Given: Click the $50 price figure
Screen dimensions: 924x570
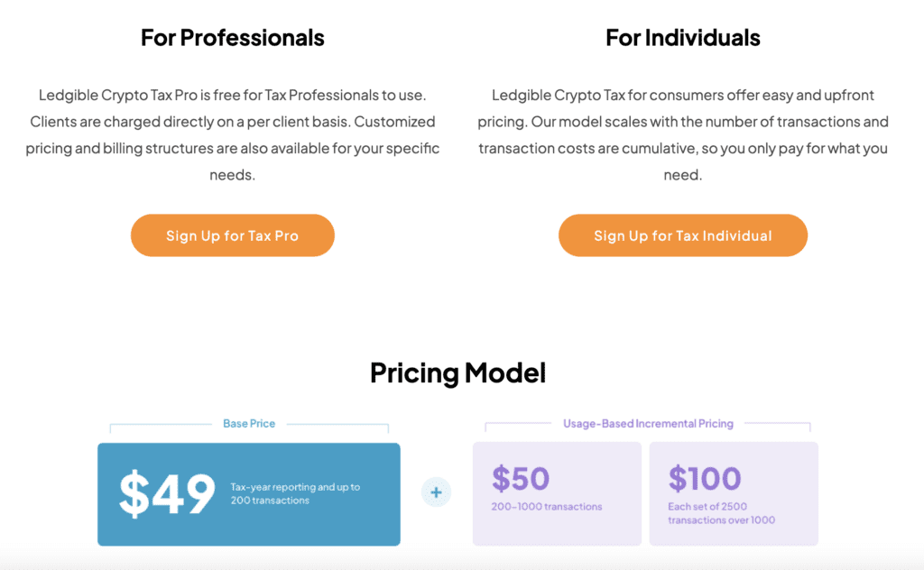Looking at the screenshot, I should coord(521,478).
